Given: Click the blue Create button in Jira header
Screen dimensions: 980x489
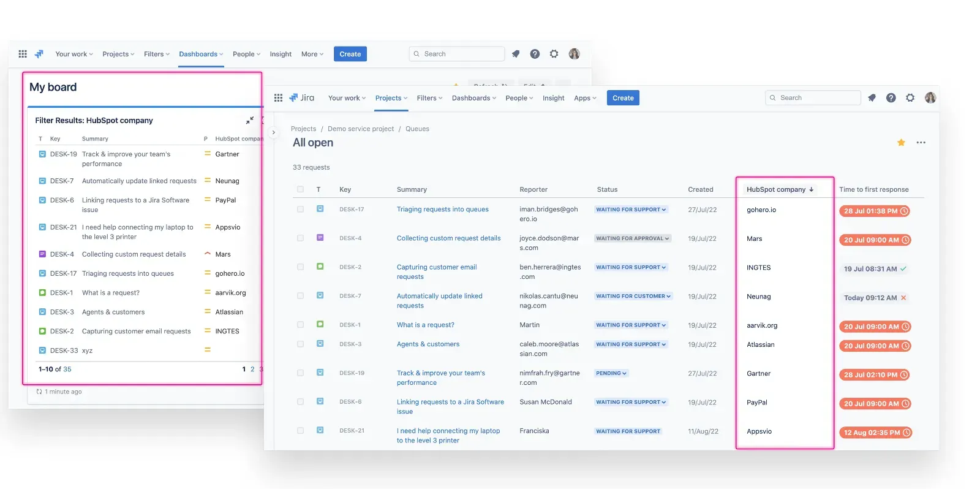Looking at the screenshot, I should pyautogui.click(x=623, y=98).
